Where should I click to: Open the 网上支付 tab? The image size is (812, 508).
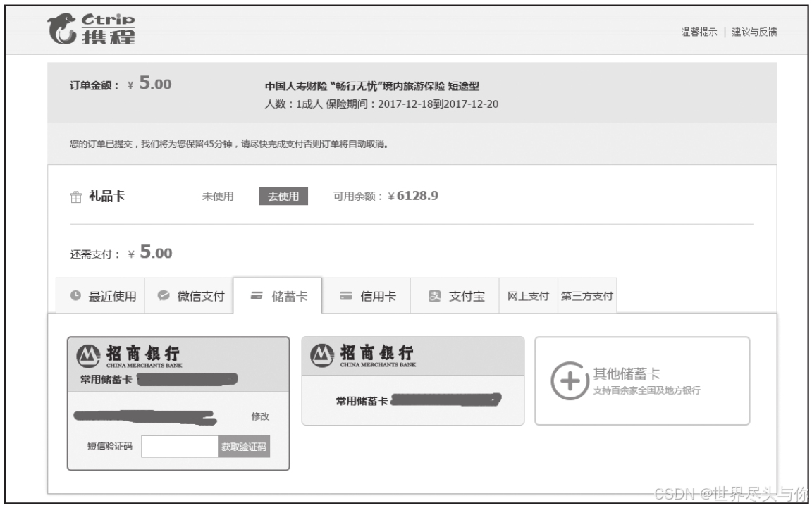coord(528,296)
